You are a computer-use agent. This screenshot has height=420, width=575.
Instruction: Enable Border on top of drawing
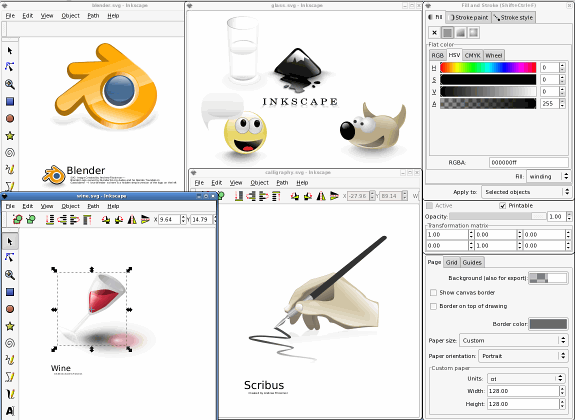coord(433,306)
